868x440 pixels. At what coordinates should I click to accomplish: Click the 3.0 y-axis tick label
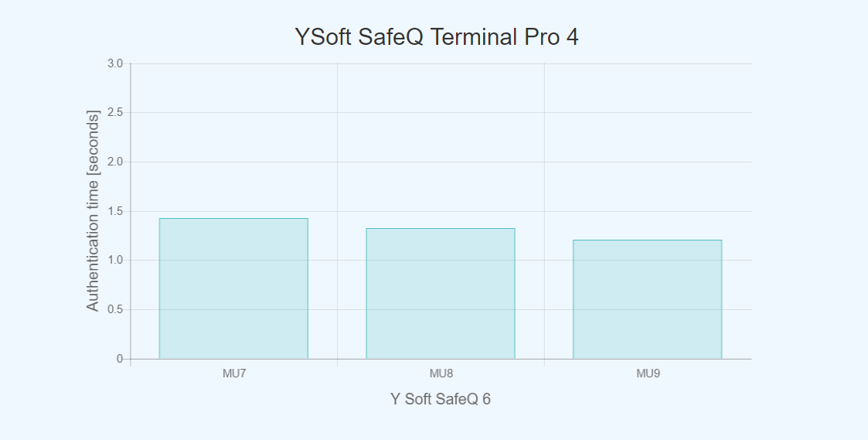coord(115,63)
